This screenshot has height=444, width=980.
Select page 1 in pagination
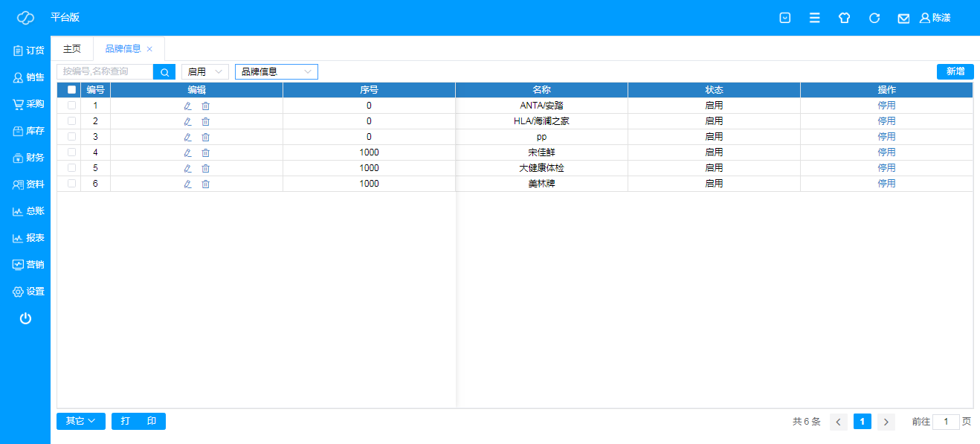[x=863, y=422]
